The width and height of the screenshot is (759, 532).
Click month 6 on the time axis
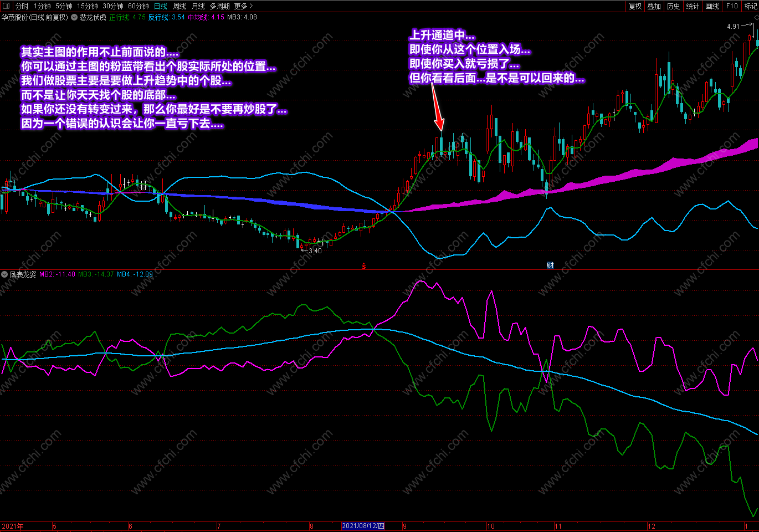(x=130, y=526)
